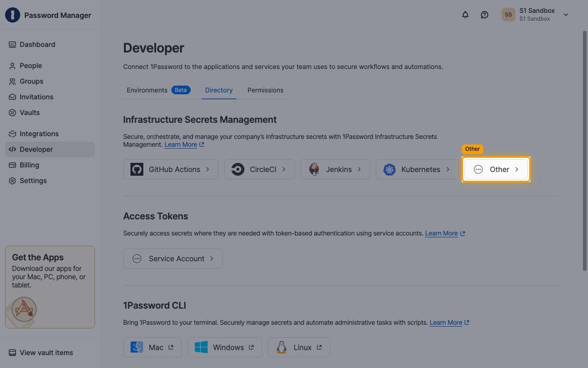Expand Kubernetes chevron arrow

point(448,169)
